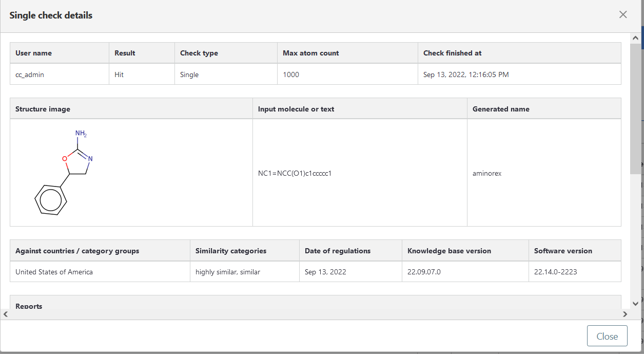
Task: Click the Close button
Action: tap(607, 336)
